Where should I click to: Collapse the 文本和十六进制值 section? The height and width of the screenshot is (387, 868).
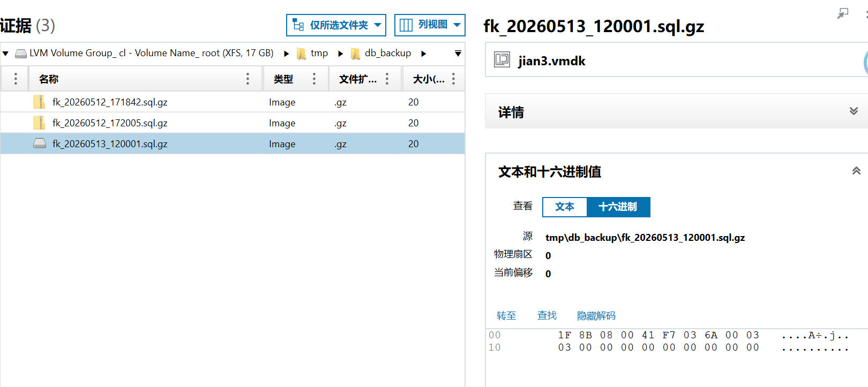[856, 171]
